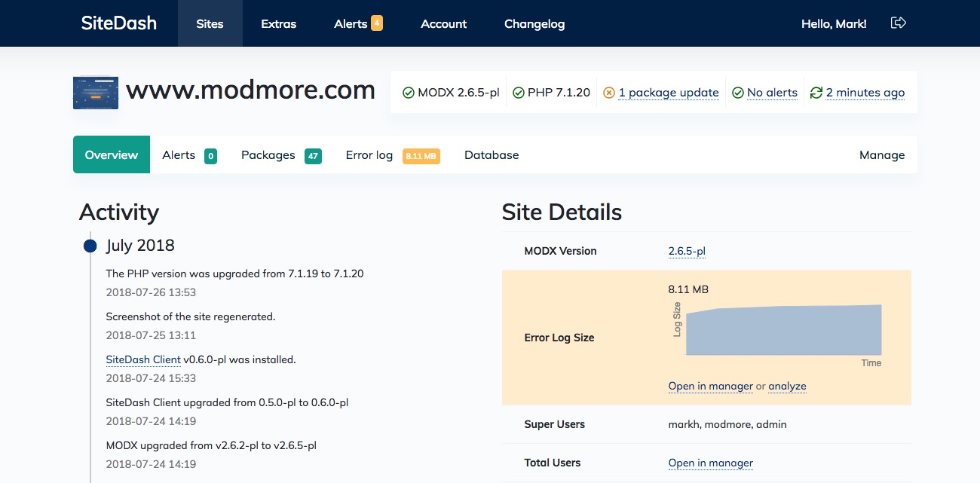Click Open in manager beside Total Users
This screenshot has width=980, height=483.
coord(710,462)
